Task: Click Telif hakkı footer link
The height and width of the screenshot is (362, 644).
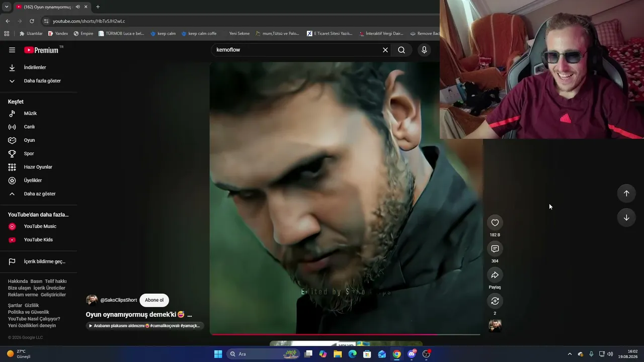Action: 55,282
